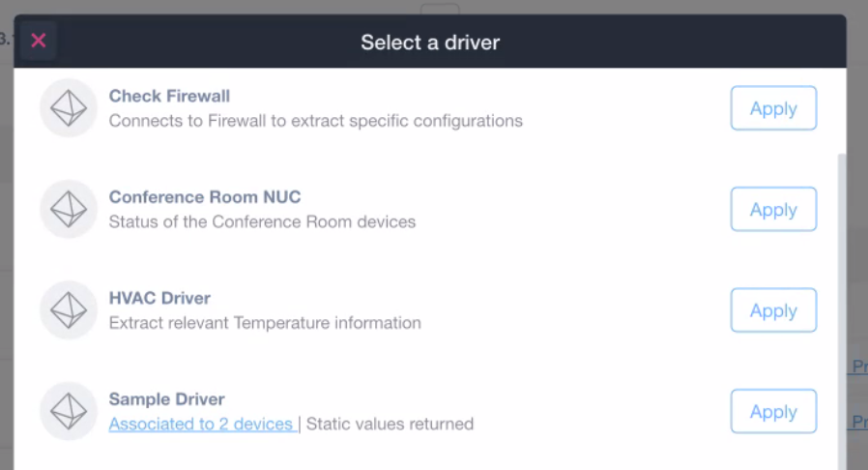Apply the HVAC Driver
Screen dimensions: 868x470
[773, 310]
